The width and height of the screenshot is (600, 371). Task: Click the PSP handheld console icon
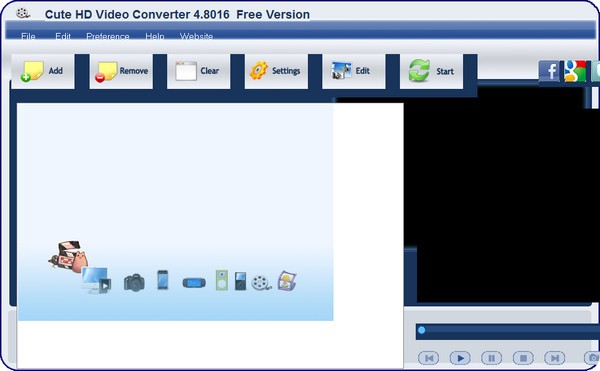194,283
